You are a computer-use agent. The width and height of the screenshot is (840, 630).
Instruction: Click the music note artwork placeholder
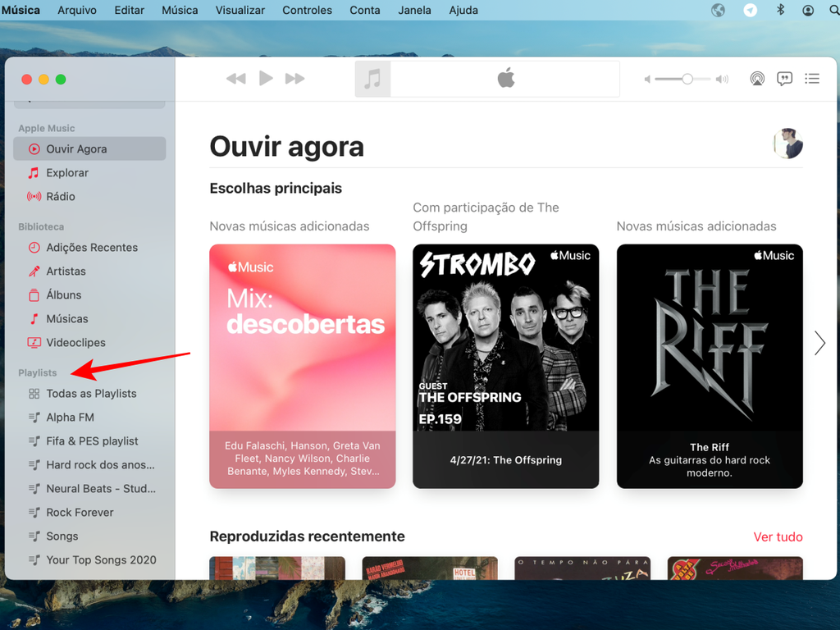[x=373, y=79]
